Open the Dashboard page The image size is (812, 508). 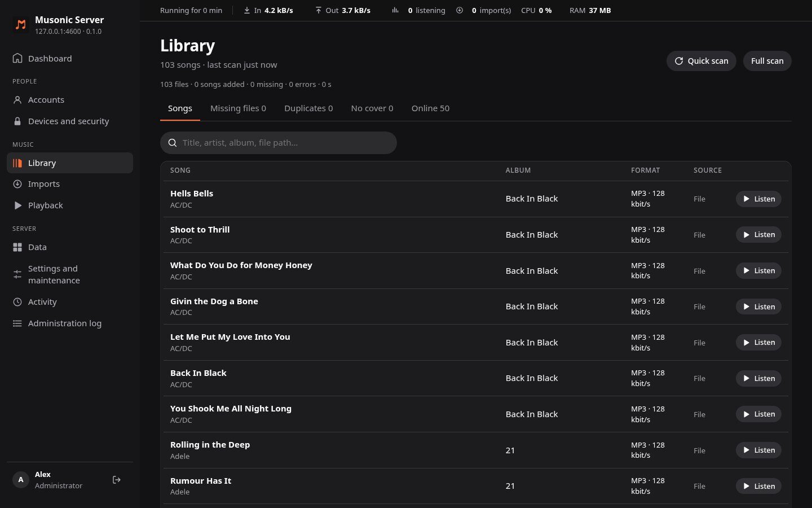(70, 58)
